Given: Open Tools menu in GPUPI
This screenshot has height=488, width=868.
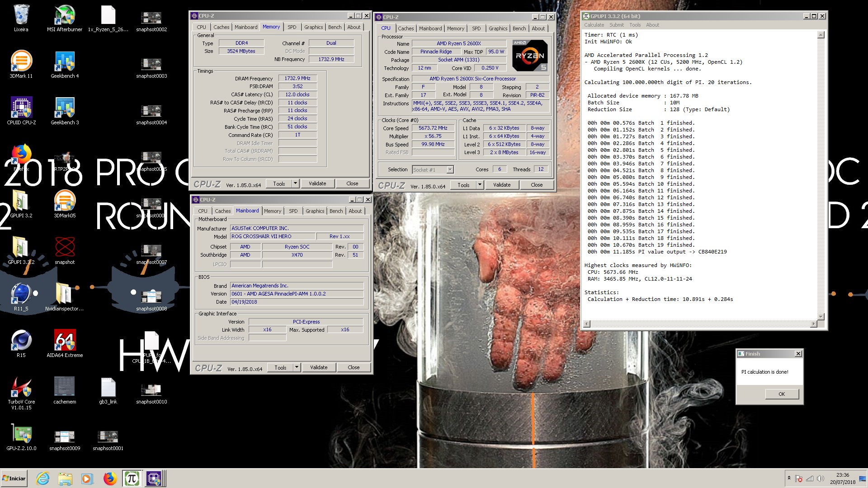Looking at the screenshot, I should [635, 25].
